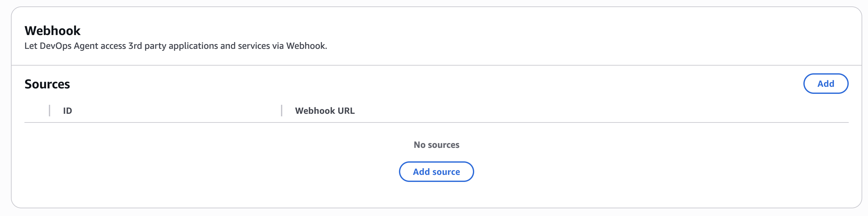868x216 pixels.
Task: Click the column divider before Webhook URL
Action: point(281,111)
